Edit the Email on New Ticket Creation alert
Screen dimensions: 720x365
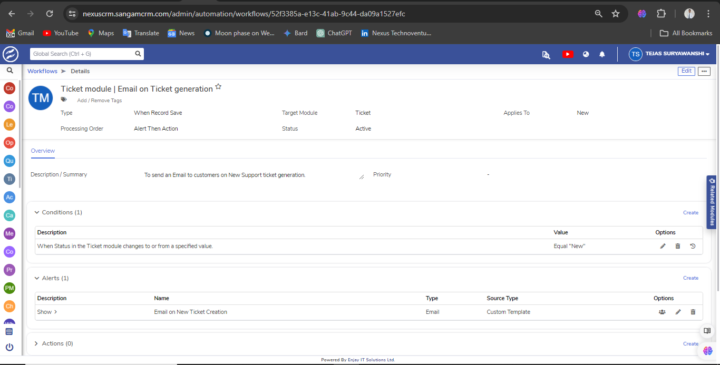[678, 312]
